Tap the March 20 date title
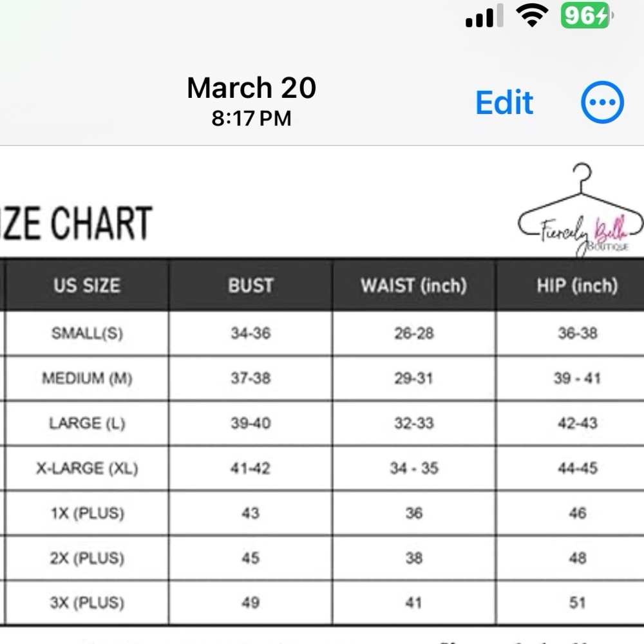This screenshot has width=644, height=644. pyautogui.click(x=251, y=88)
